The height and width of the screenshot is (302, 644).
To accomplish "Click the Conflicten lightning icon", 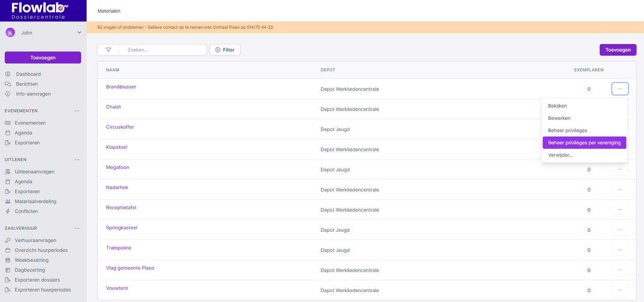I will click(8, 211).
